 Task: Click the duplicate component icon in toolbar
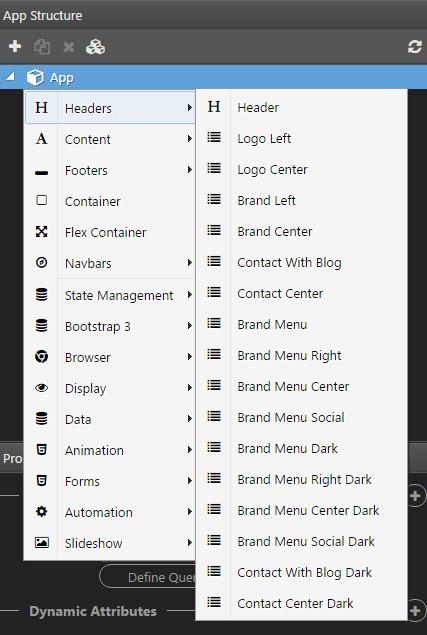click(42, 47)
